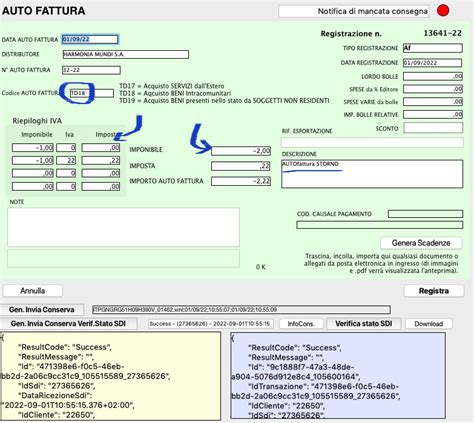The width and height of the screenshot is (474, 423).
Task: Click second row Iva cell 22
Action: coord(66,160)
